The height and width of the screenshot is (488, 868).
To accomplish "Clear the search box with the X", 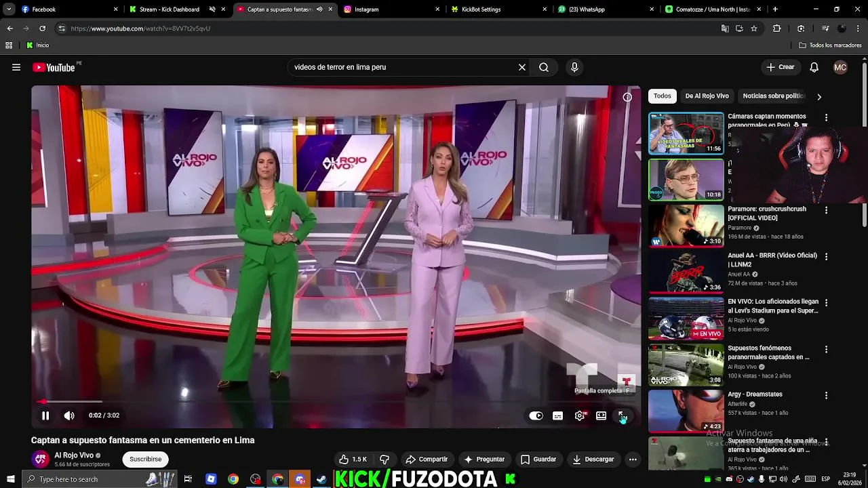I will point(522,67).
